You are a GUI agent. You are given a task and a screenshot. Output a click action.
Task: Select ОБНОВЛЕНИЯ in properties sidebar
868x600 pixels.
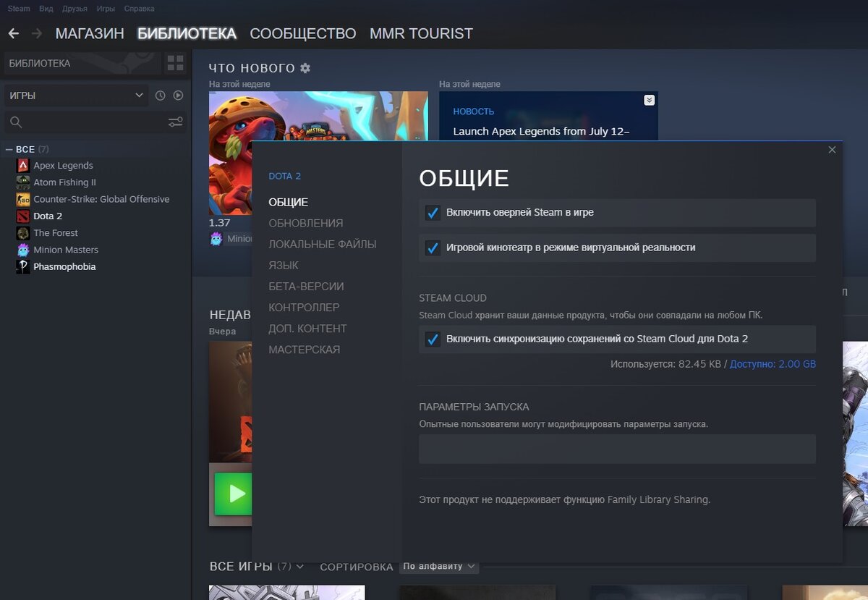[306, 224]
